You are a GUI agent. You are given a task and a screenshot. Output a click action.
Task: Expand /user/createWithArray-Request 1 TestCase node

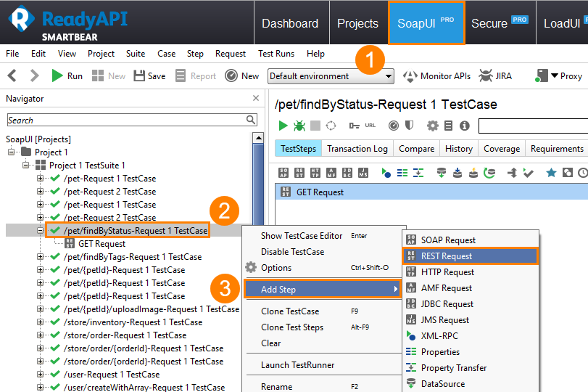(x=40, y=387)
